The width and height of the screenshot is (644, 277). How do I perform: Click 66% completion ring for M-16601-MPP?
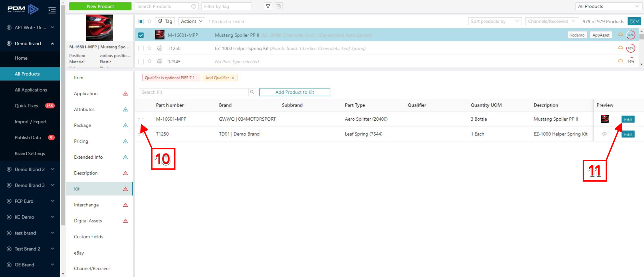(631, 35)
